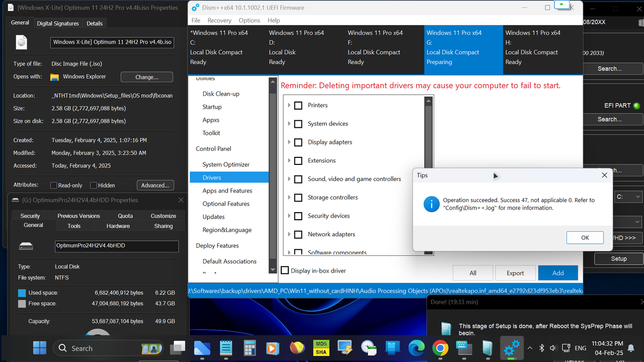Open Google Chrome from the taskbar
Screen dimensions: 644x362
(x=440, y=348)
